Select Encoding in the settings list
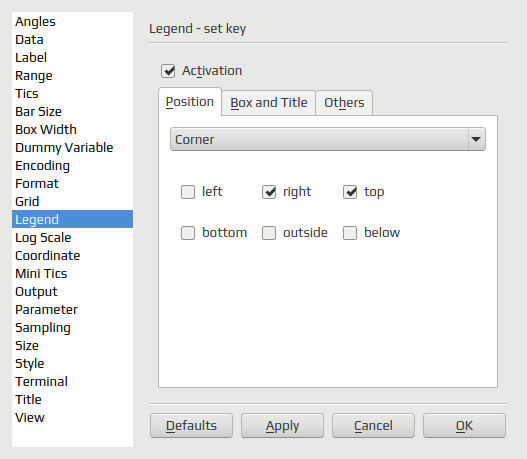The height and width of the screenshot is (459, 527). pos(72,166)
